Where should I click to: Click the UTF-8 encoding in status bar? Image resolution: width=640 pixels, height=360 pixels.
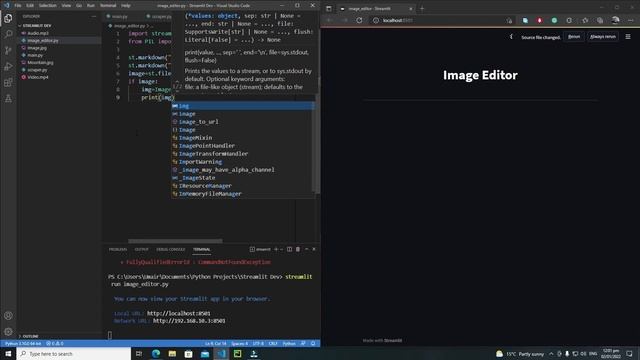(258, 343)
